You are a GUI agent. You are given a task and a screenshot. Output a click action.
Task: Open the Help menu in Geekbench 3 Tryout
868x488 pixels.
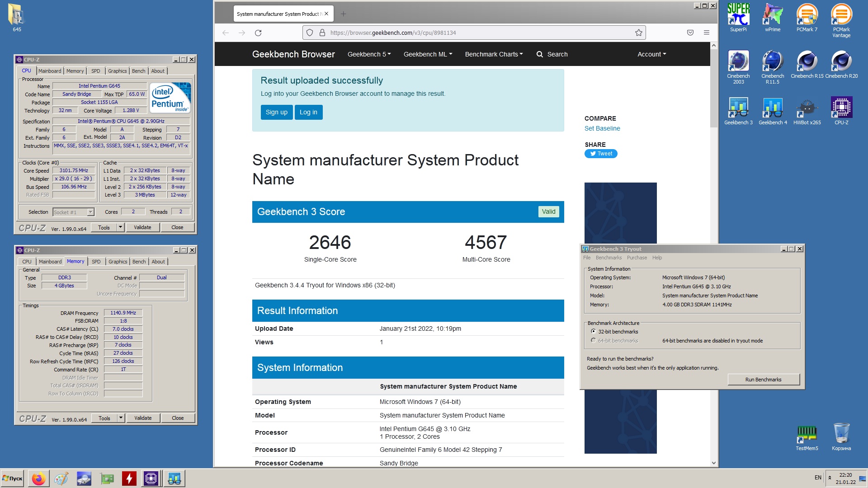click(657, 258)
